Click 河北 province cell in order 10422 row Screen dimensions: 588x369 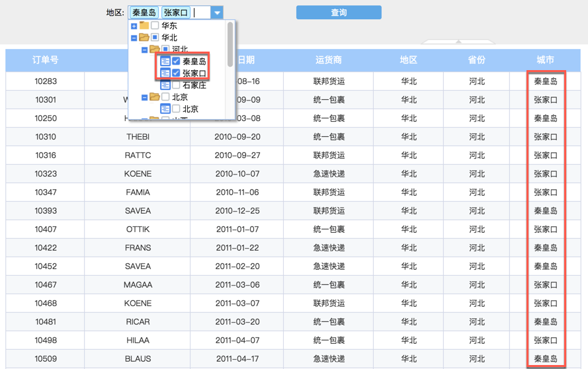477,248
